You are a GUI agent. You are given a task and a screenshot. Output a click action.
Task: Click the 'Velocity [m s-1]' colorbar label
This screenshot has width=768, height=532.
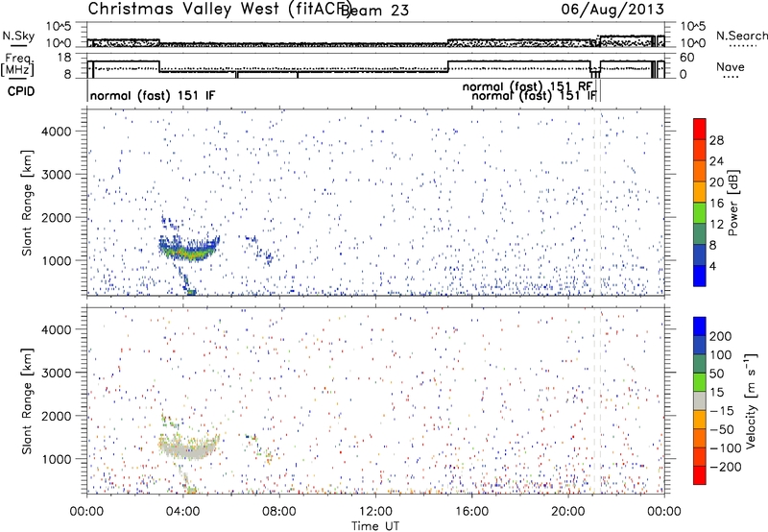(x=751, y=400)
